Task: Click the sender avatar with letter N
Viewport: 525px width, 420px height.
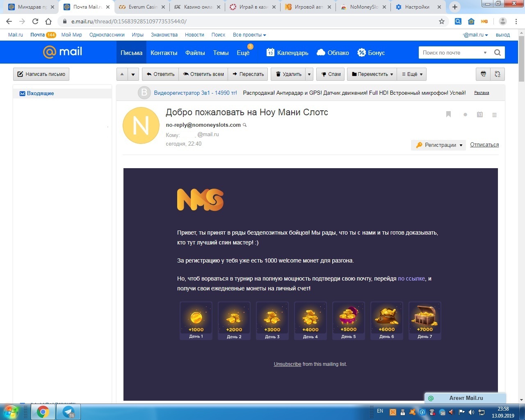Action: coord(141,126)
